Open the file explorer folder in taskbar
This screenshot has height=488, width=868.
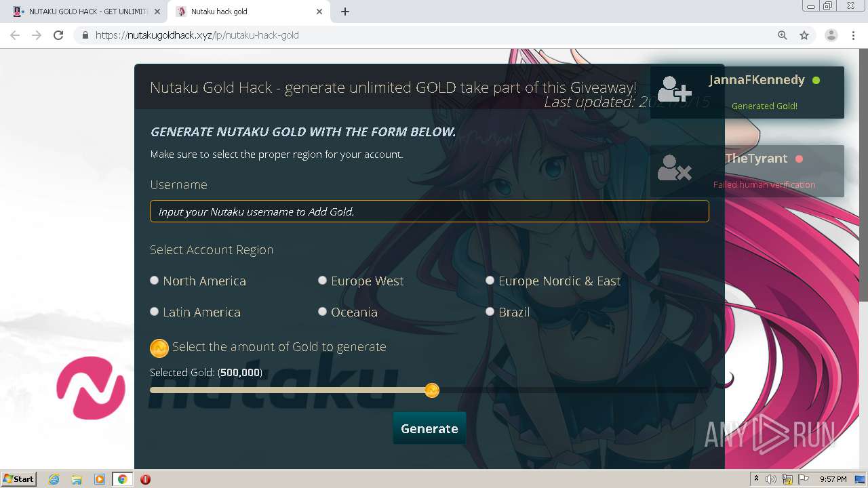pyautogui.click(x=77, y=479)
